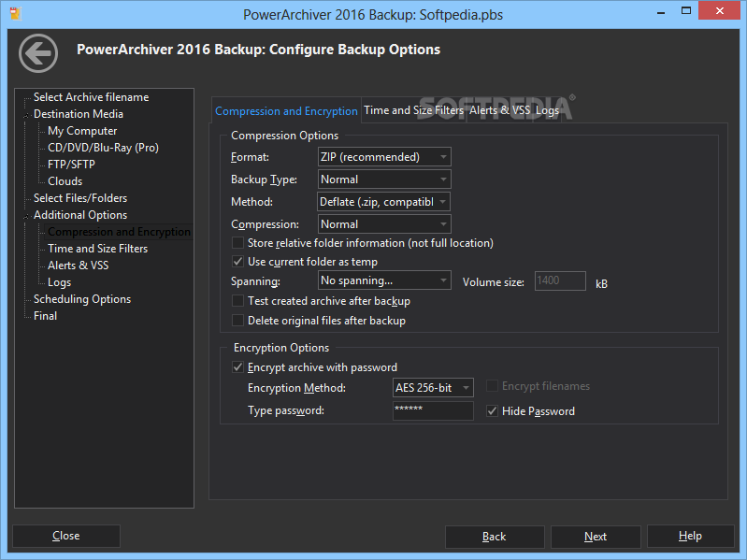Click the round back arrow icon
The width and height of the screenshot is (747, 560).
38,53
